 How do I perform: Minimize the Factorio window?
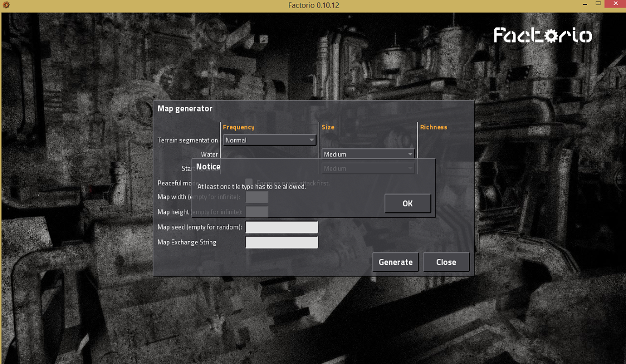tap(585, 4)
